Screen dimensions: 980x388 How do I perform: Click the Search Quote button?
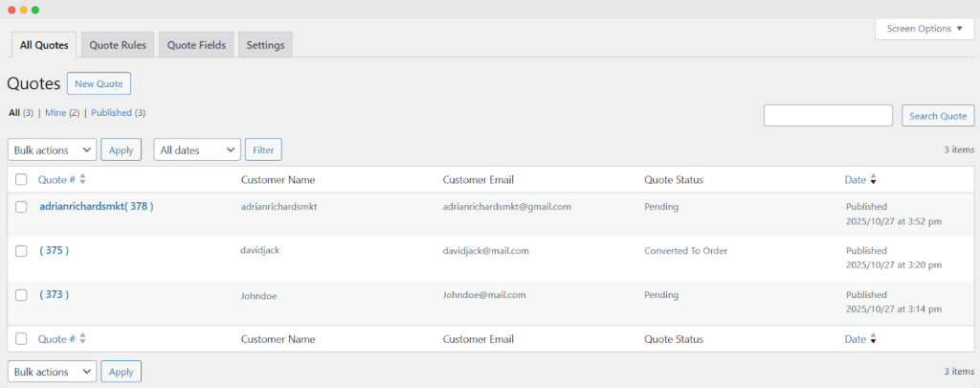point(937,116)
